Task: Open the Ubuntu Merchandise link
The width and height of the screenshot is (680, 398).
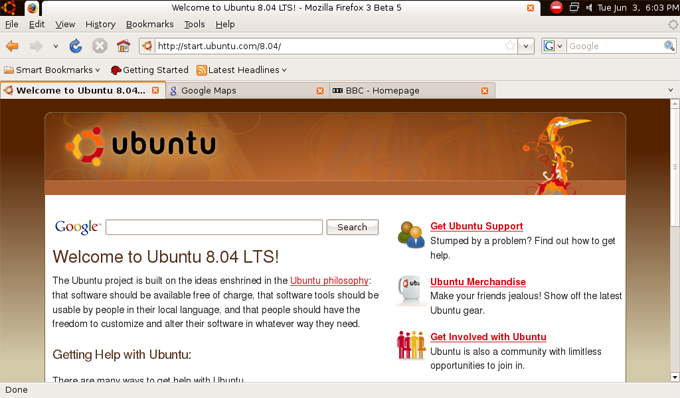Action: point(477,281)
